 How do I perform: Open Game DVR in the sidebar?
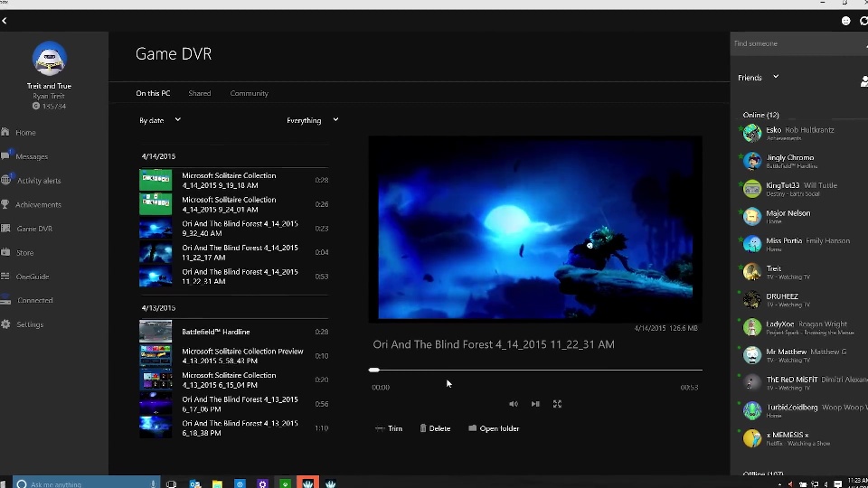point(34,229)
